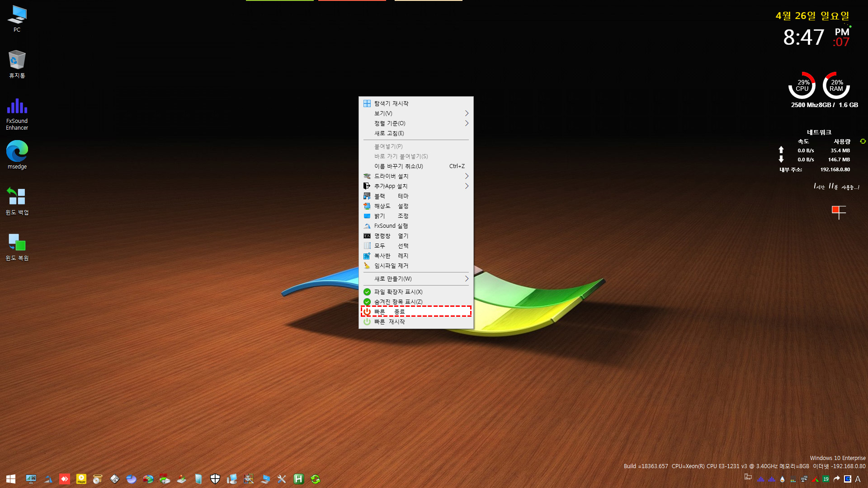Click the green refresh icon in network widget
868x488 pixels.
(863, 141)
